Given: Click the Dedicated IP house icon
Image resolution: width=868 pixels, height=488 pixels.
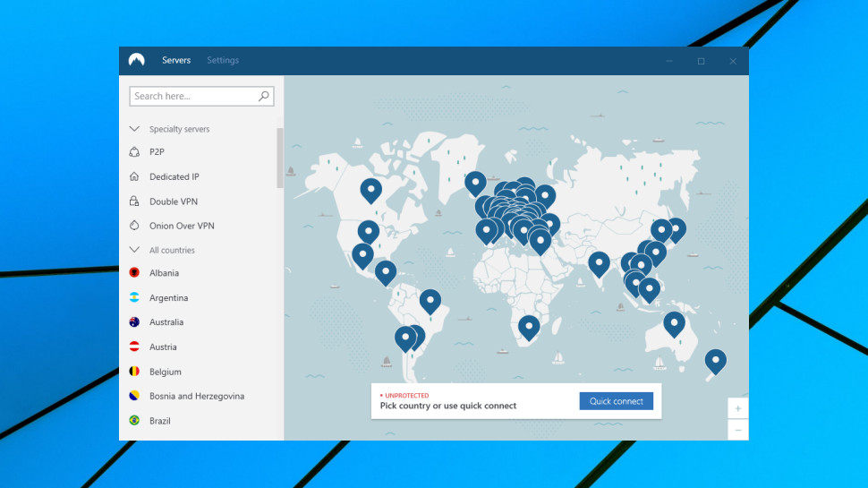Looking at the screenshot, I should [x=134, y=176].
